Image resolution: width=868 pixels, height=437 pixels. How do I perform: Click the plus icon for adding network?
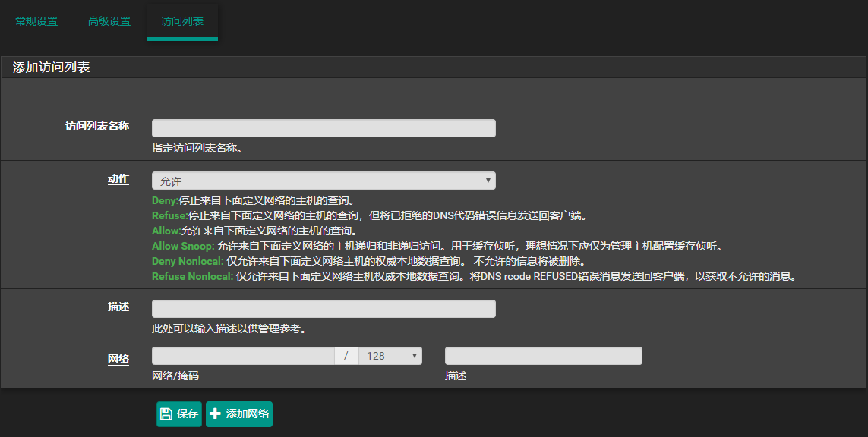click(x=216, y=414)
